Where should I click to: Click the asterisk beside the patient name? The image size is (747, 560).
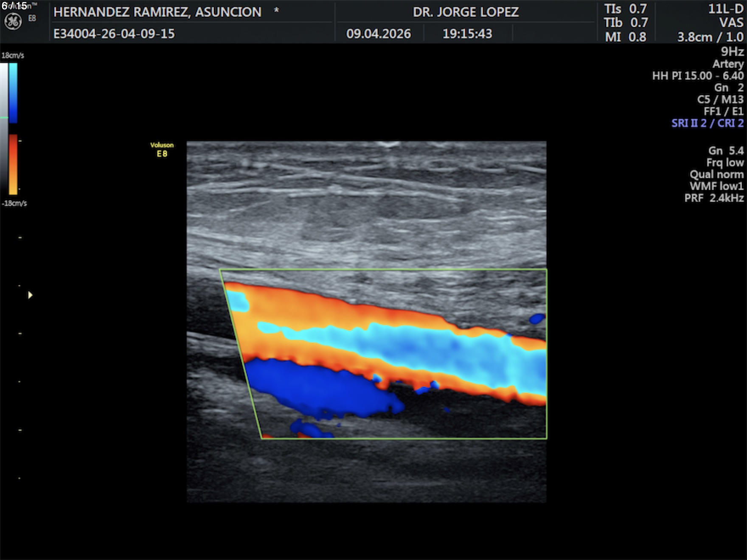tap(276, 11)
